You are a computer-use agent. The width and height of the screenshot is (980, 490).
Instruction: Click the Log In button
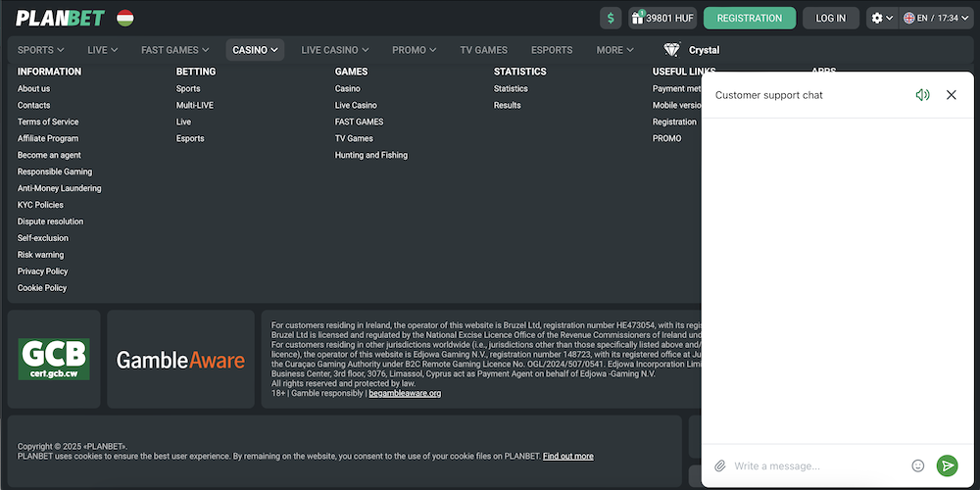click(830, 18)
